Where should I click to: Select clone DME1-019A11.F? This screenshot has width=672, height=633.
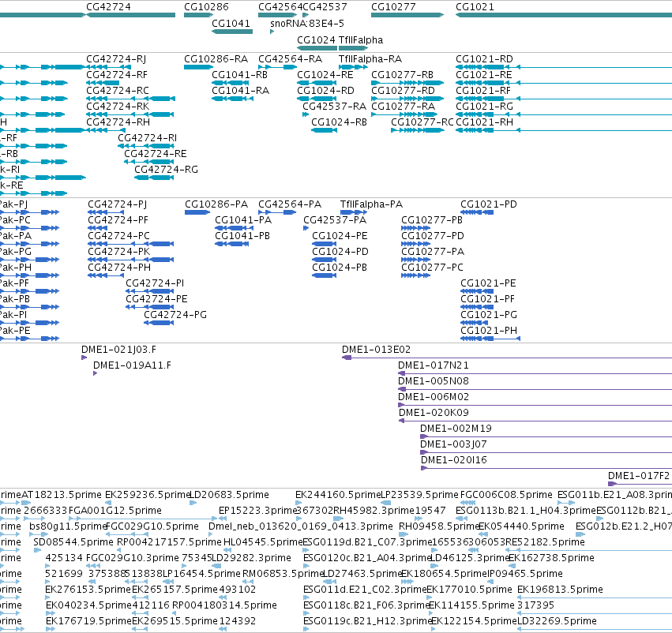132,365
